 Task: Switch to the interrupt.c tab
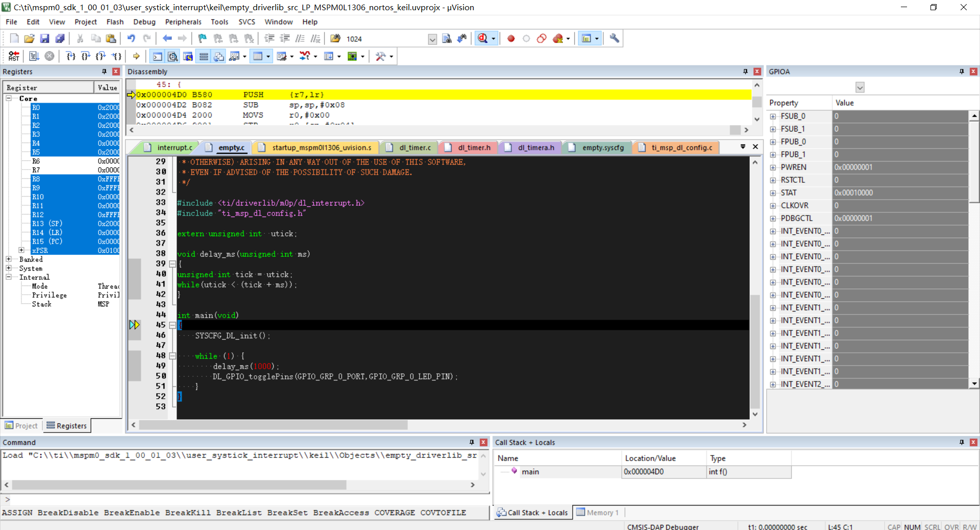pos(168,148)
